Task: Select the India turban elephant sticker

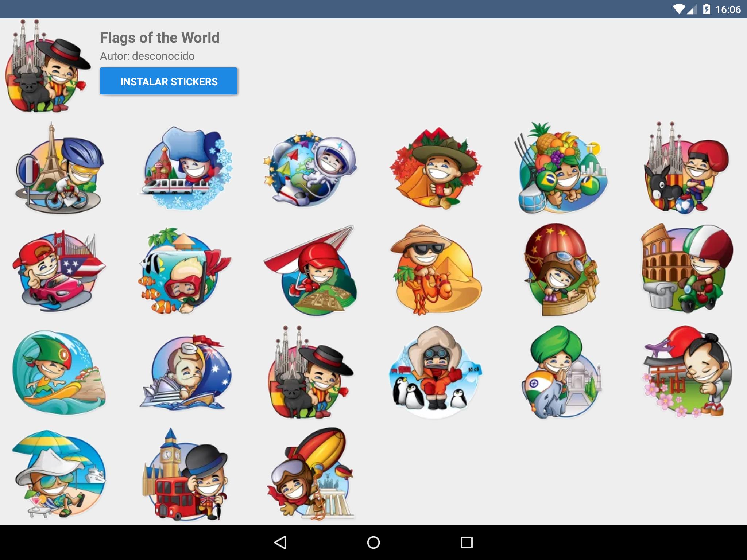Action: coord(562,372)
